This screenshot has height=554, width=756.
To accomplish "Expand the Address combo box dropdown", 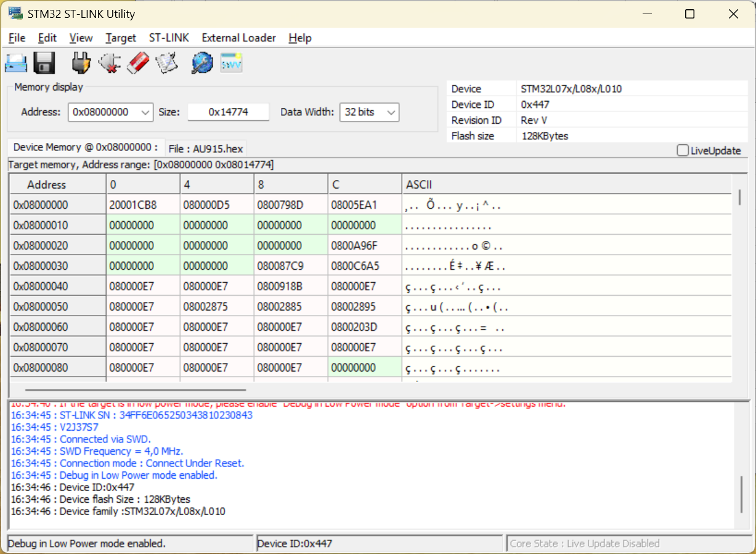I will pos(145,112).
